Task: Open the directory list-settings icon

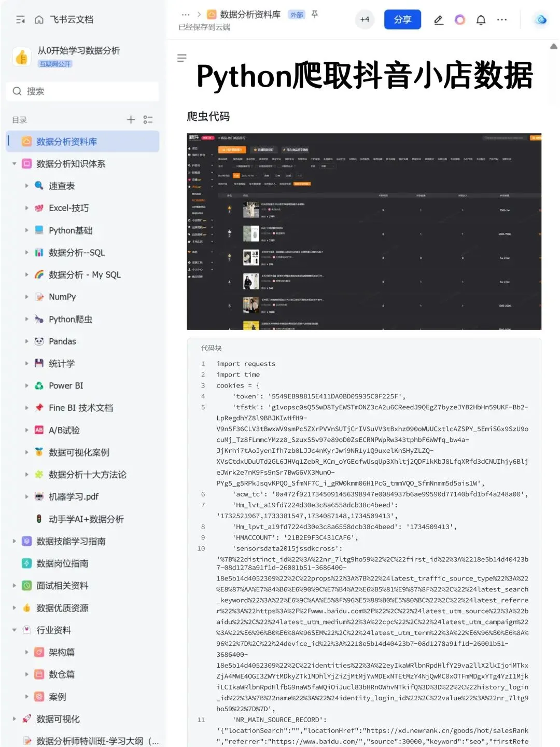Action: click(148, 120)
